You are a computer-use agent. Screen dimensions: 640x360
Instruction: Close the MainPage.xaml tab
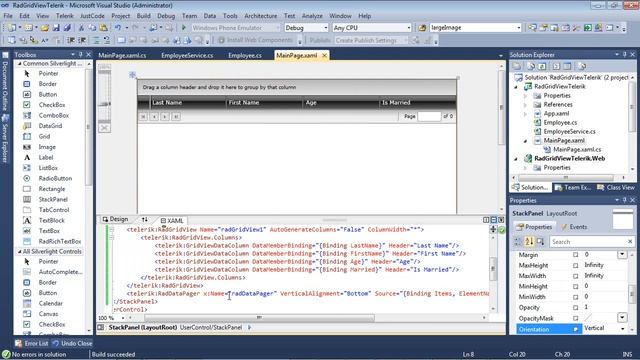pos(324,56)
